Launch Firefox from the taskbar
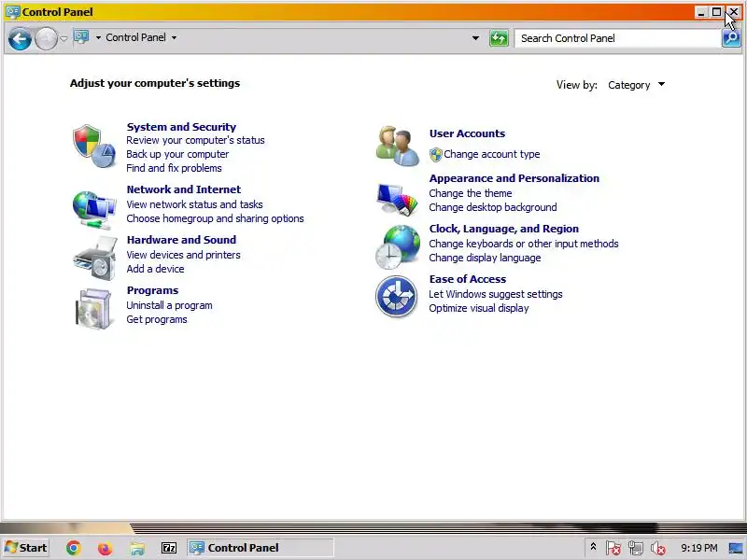 (105, 548)
